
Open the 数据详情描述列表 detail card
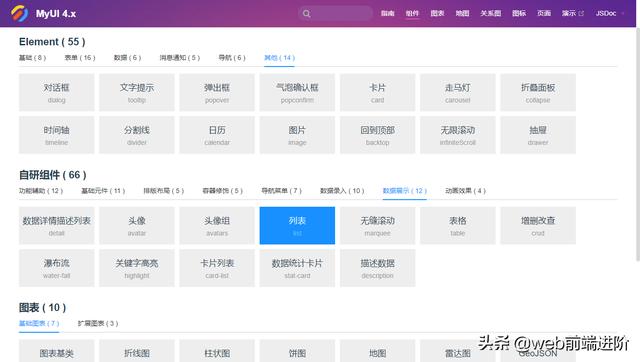click(56, 225)
